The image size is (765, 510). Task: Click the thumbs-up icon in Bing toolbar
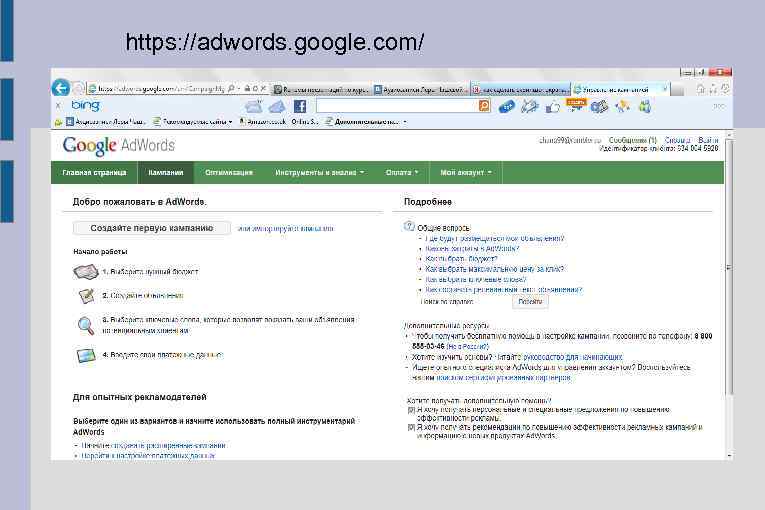click(x=552, y=107)
